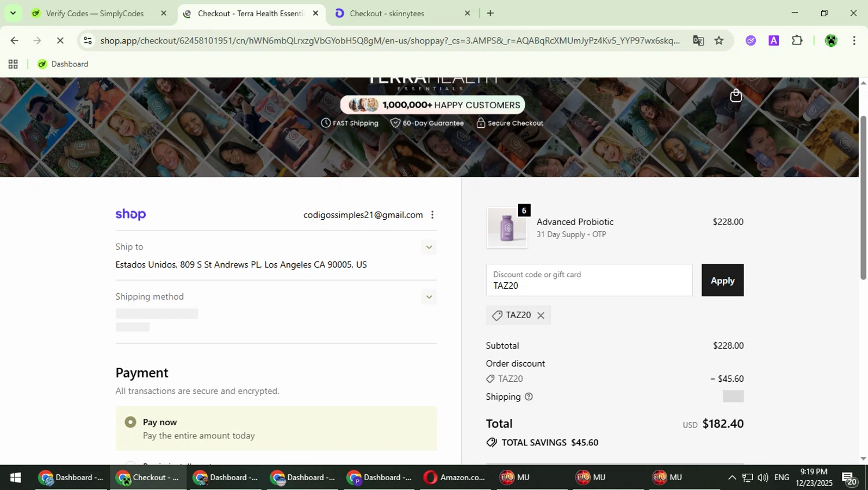Click the Shop logo
868x490 pixels.
point(131,215)
